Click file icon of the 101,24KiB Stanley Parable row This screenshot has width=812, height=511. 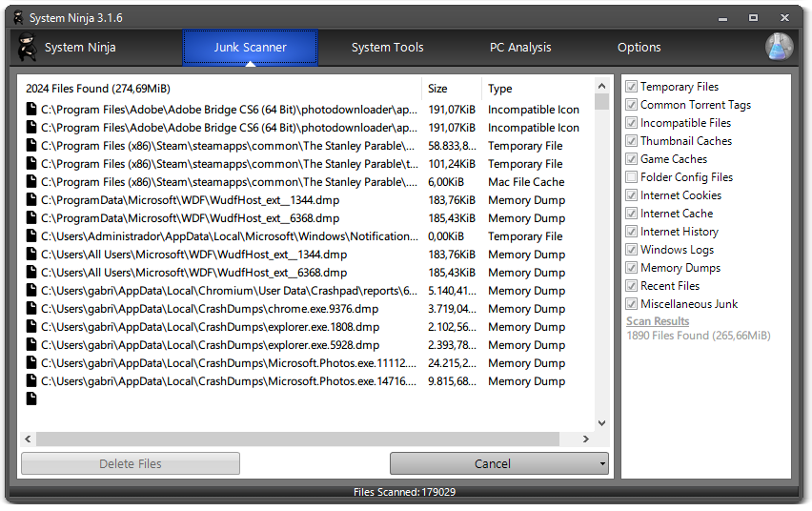31,163
